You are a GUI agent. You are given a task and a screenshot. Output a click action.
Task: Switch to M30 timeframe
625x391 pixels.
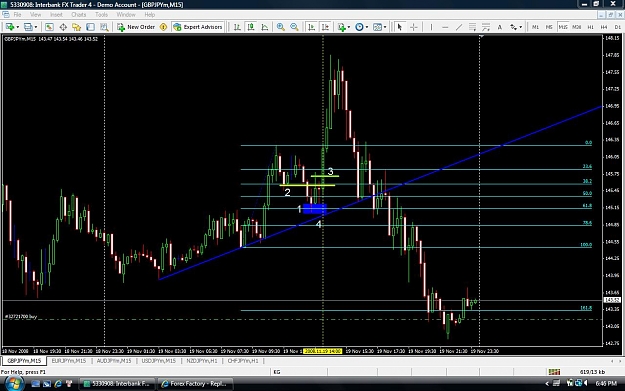pos(576,27)
